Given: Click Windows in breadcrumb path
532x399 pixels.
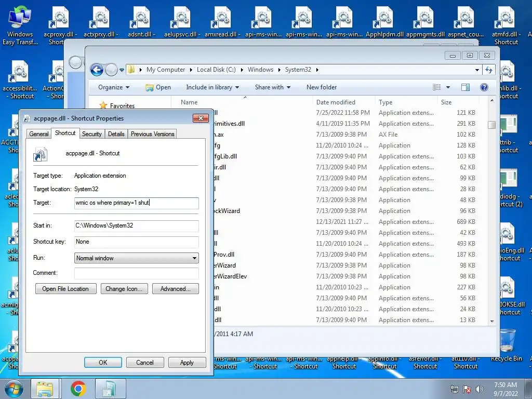Looking at the screenshot, I should [x=260, y=70].
